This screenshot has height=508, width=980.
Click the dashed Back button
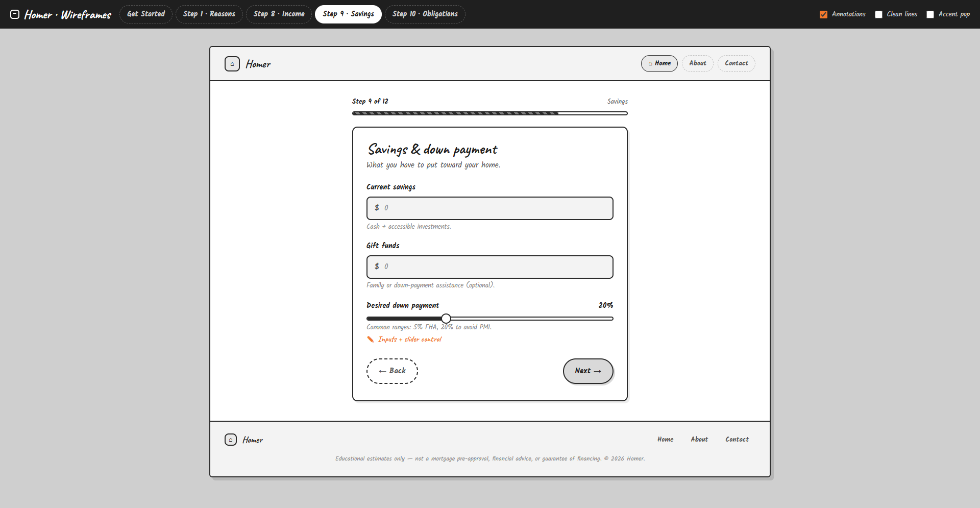(x=392, y=371)
